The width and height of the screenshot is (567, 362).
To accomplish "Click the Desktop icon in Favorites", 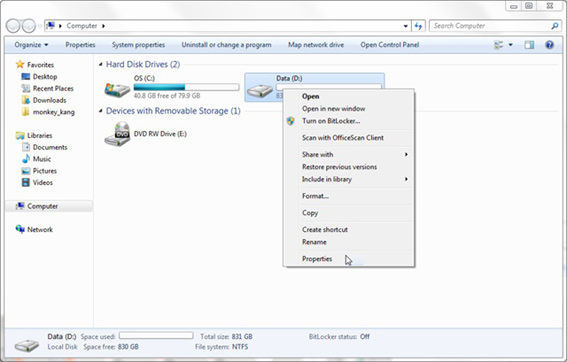I will pyautogui.click(x=25, y=77).
